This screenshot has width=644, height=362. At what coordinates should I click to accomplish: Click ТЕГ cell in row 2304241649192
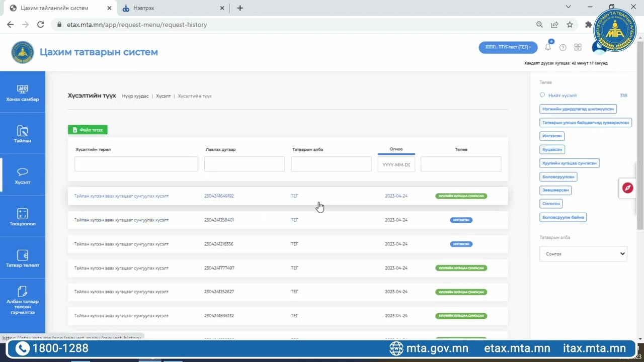tap(294, 196)
